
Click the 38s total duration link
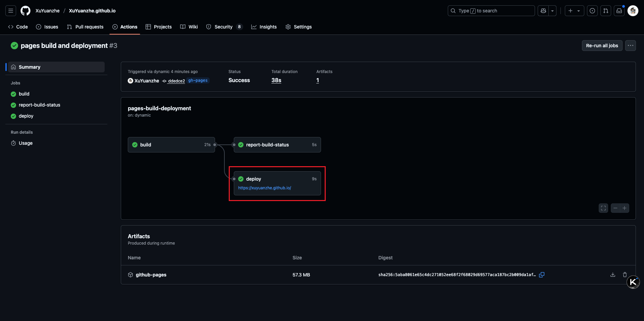coord(276,80)
